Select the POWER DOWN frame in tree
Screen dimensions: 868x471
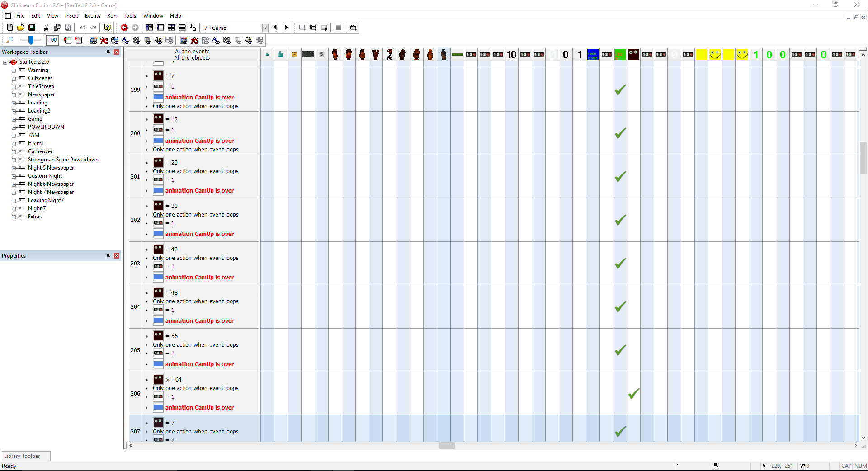click(46, 127)
